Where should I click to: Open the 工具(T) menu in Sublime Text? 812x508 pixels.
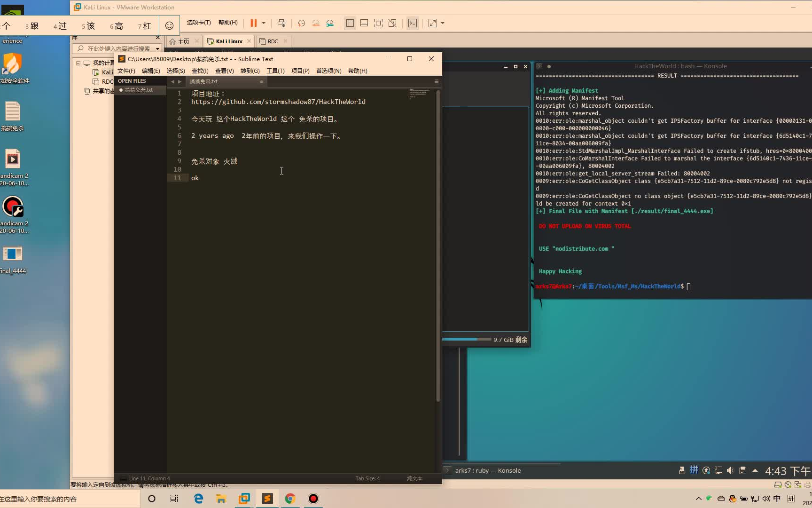275,71
